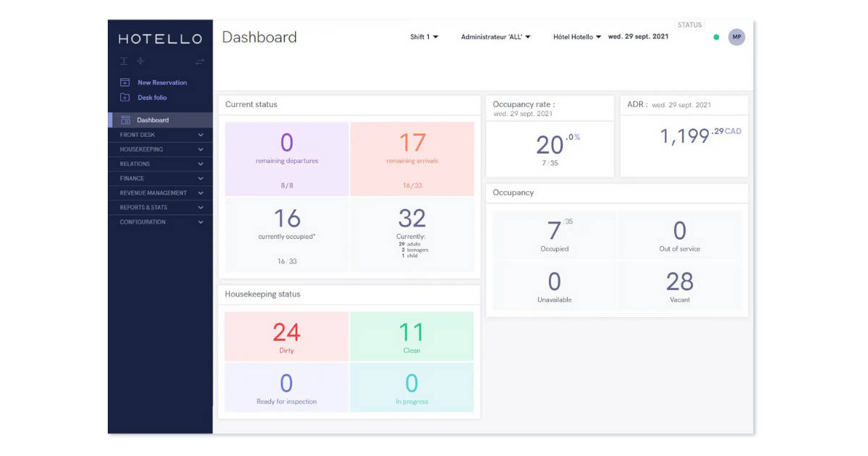
Task: Open the Administrateur 'ALL' dropdown
Action: click(495, 36)
